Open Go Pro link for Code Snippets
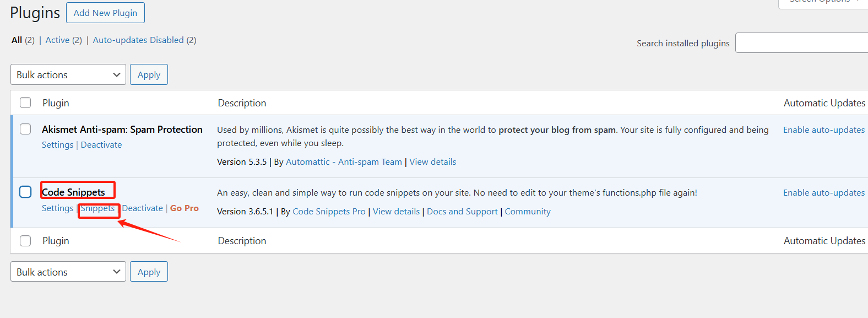 [184, 208]
